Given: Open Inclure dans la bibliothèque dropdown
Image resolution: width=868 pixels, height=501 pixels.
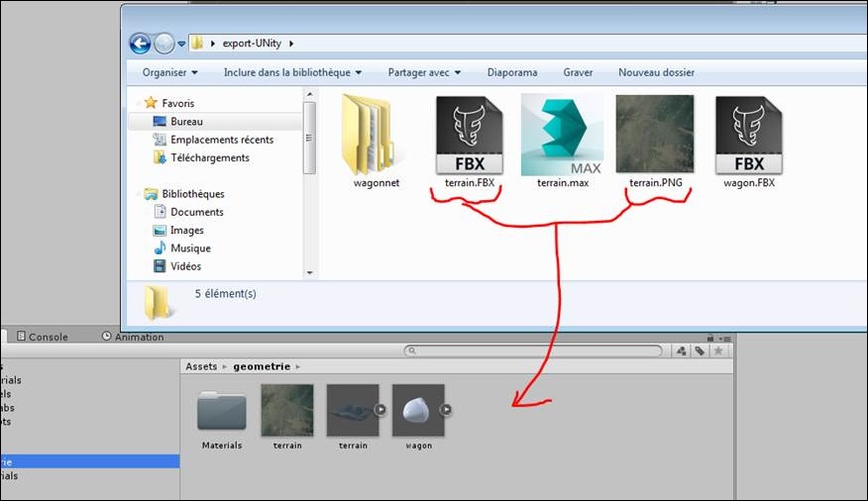Looking at the screenshot, I should click(x=293, y=72).
